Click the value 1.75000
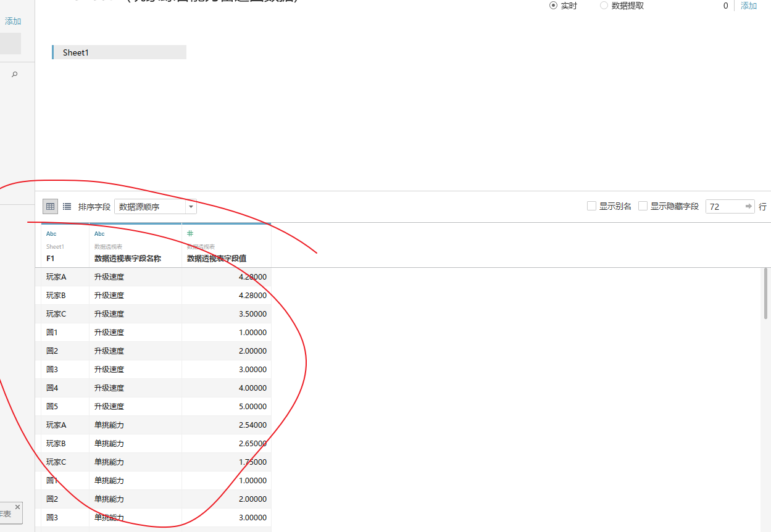771x532 pixels. [253, 462]
